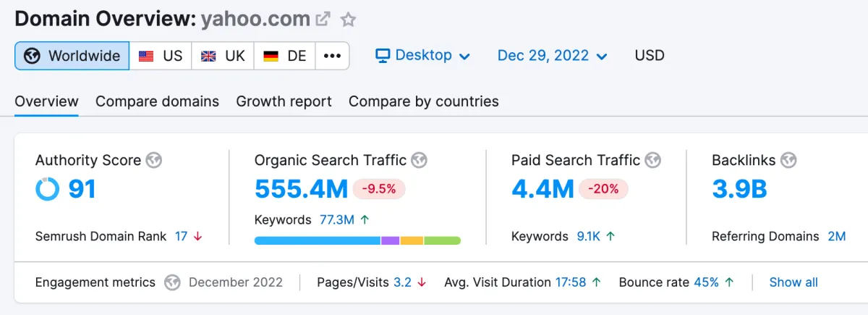Open Referring Domains 2M link
The width and height of the screenshot is (868, 315).
point(836,236)
